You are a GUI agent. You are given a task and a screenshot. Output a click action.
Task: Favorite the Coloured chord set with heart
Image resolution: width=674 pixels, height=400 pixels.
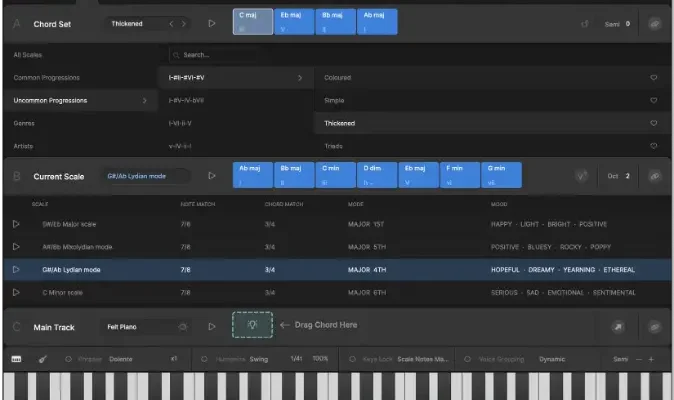tap(654, 77)
